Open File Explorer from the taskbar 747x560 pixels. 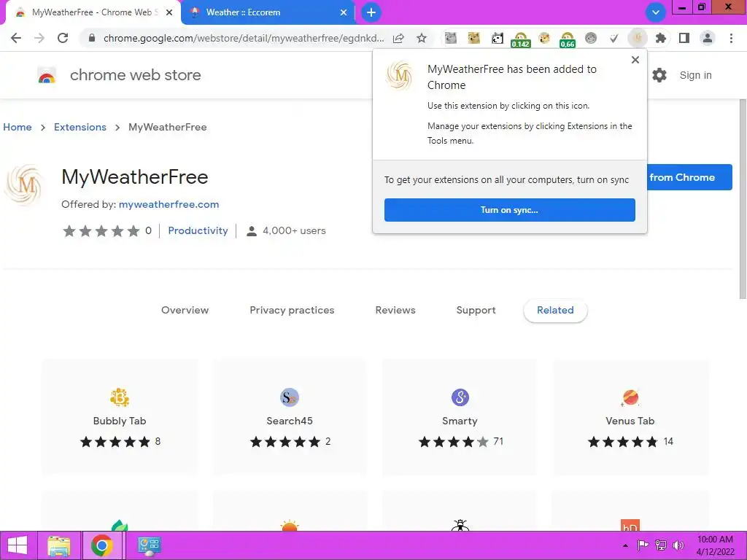pyautogui.click(x=58, y=545)
